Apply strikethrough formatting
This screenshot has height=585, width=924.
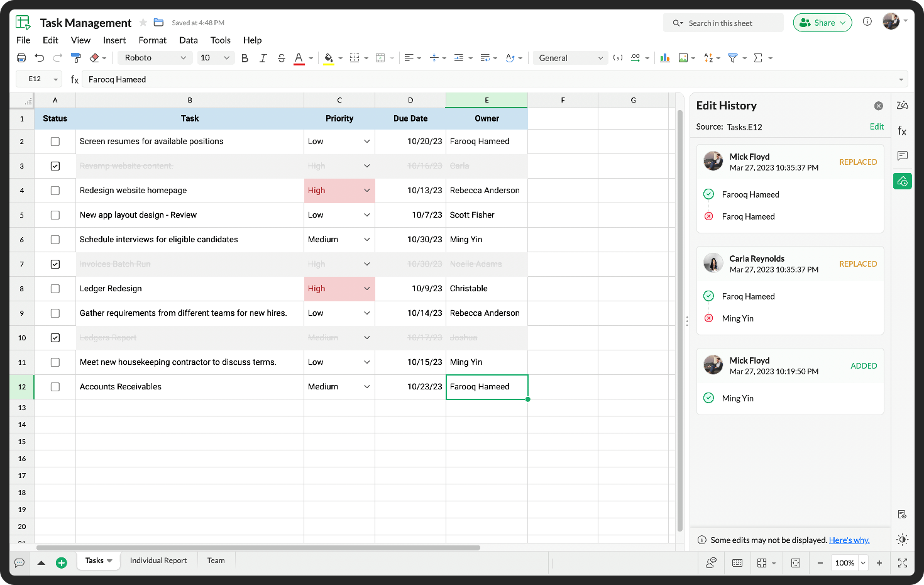pos(281,58)
